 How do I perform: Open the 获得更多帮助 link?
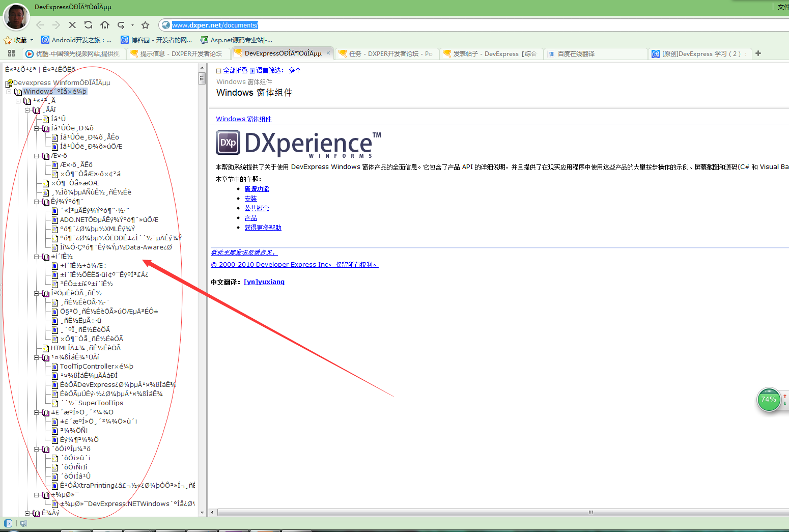coord(263,228)
